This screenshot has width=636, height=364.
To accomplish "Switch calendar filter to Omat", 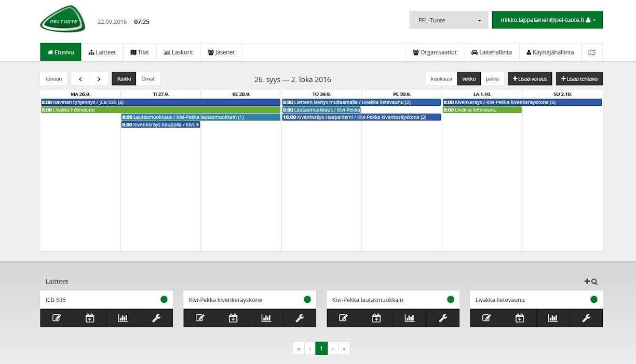I will click(148, 79).
